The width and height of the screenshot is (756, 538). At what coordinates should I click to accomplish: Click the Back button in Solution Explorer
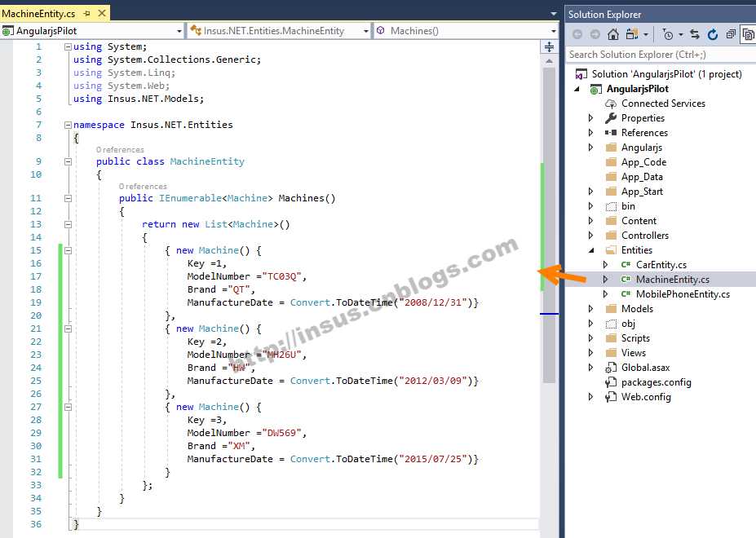tap(577, 34)
